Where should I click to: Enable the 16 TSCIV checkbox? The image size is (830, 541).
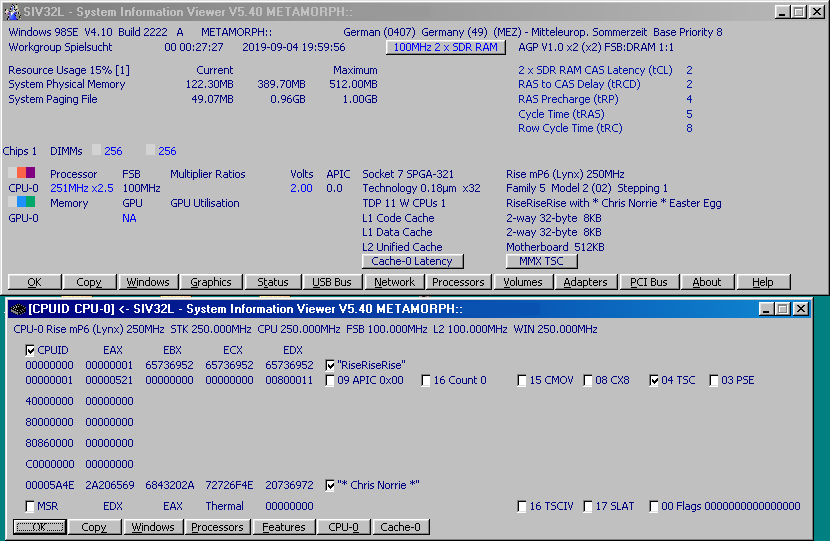point(522,507)
